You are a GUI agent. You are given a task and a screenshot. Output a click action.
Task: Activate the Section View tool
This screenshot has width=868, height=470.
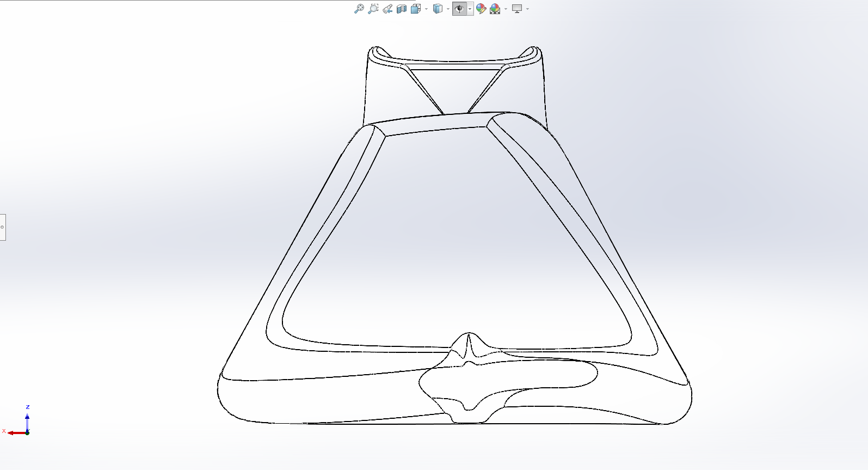tap(402, 9)
